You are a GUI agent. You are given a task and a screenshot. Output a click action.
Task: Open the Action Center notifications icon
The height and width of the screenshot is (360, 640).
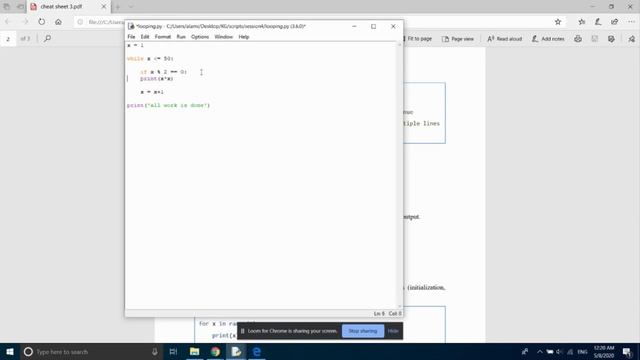point(627,351)
